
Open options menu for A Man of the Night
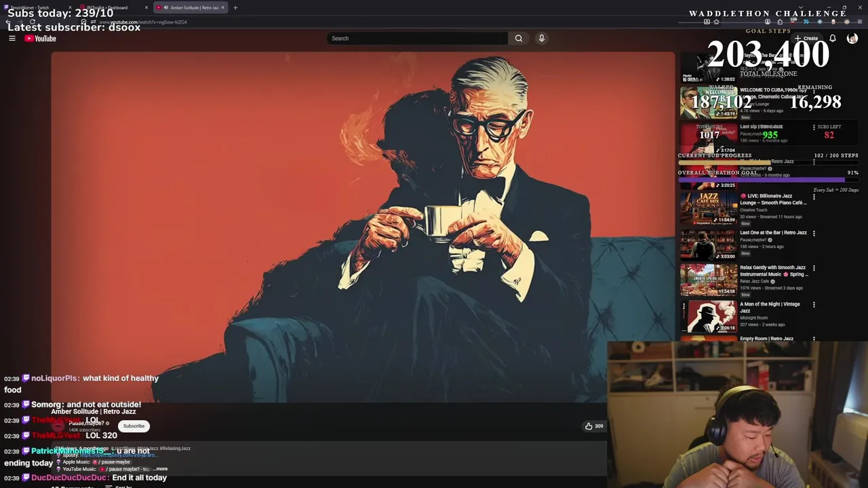click(814, 304)
